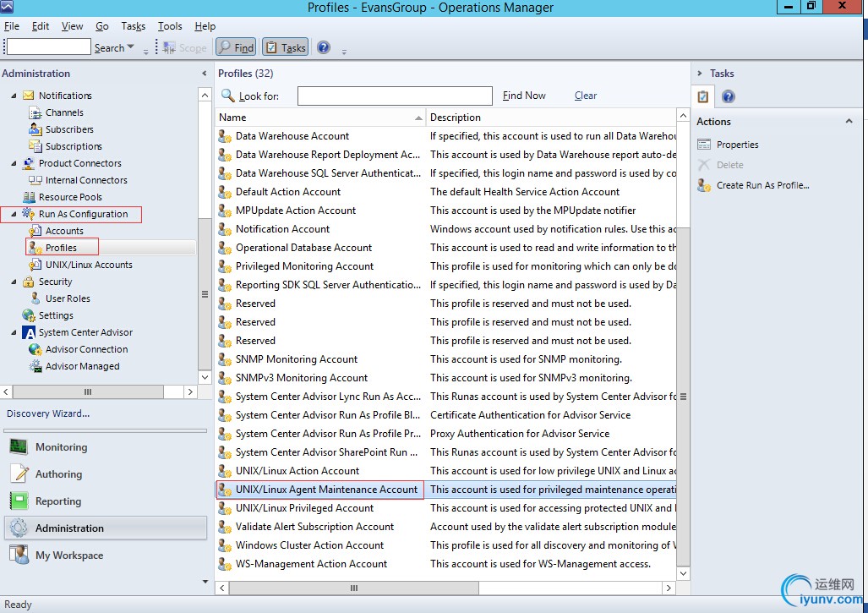Collapse the Actions section chevron
This screenshot has height=613, width=868.
click(849, 122)
